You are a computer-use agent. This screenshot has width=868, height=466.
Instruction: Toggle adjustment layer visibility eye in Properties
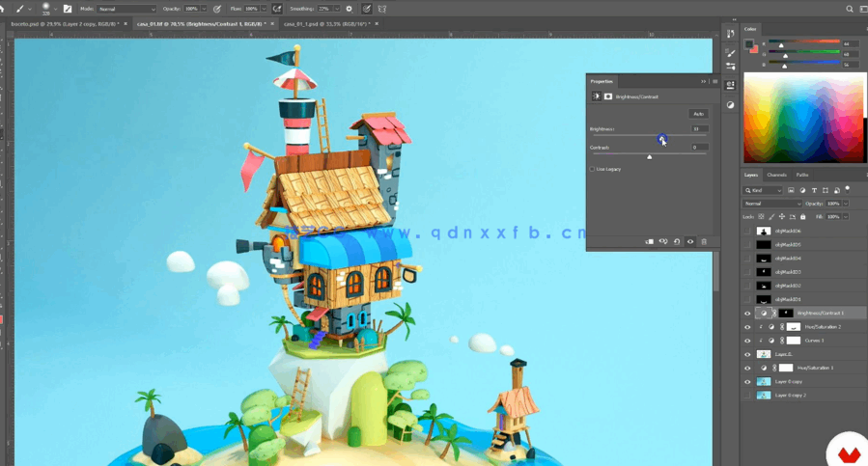(690, 242)
